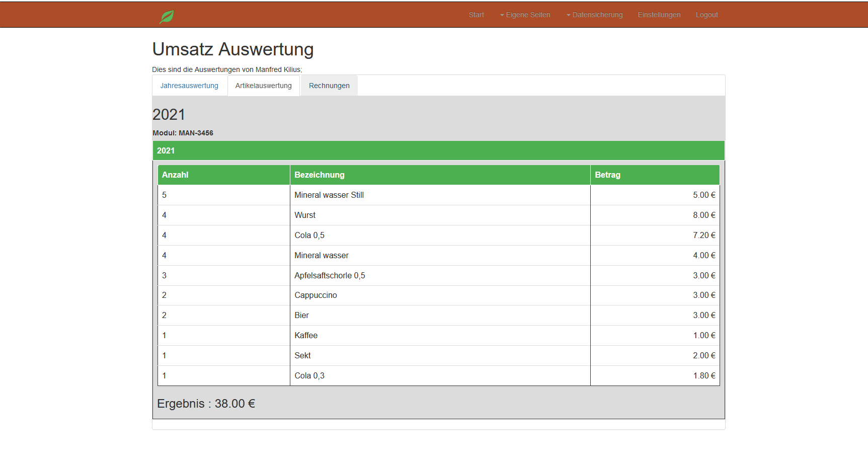This screenshot has height=462, width=868.
Task: Click the Ergebnis total of 38.00 €
Action: 206,404
